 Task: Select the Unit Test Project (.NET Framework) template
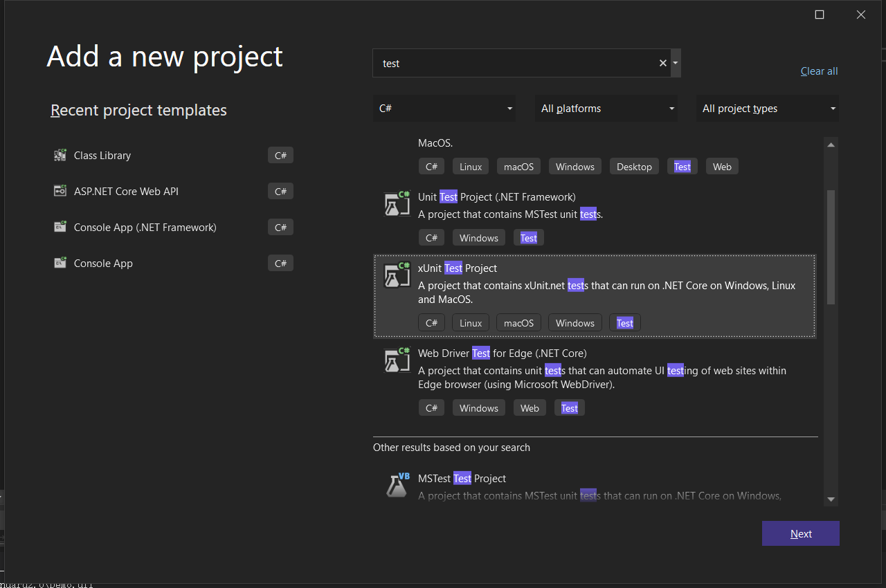(496, 197)
